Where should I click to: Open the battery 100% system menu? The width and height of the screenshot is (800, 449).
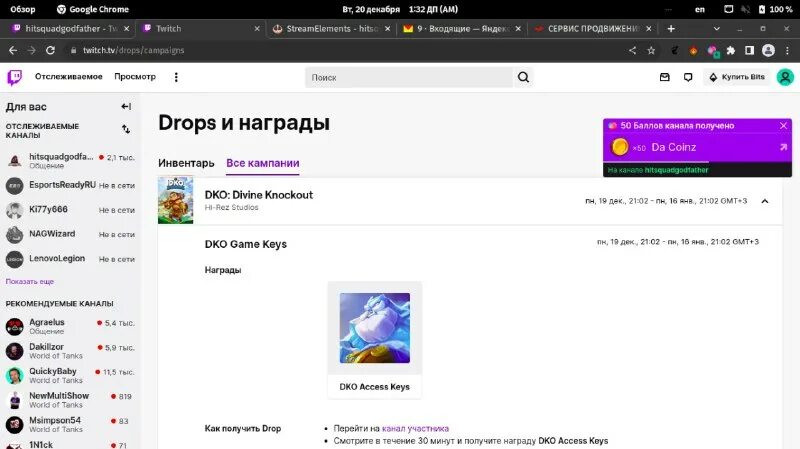point(774,9)
